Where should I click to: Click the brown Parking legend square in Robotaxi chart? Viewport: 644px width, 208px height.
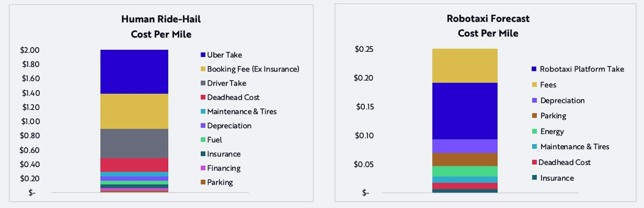coord(534,115)
